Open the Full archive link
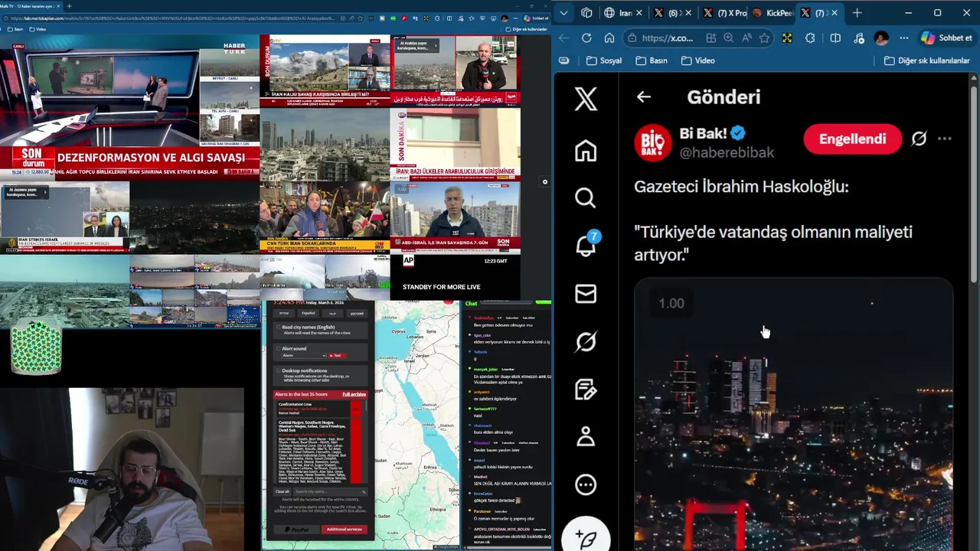The height and width of the screenshot is (551, 980). pos(354,394)
